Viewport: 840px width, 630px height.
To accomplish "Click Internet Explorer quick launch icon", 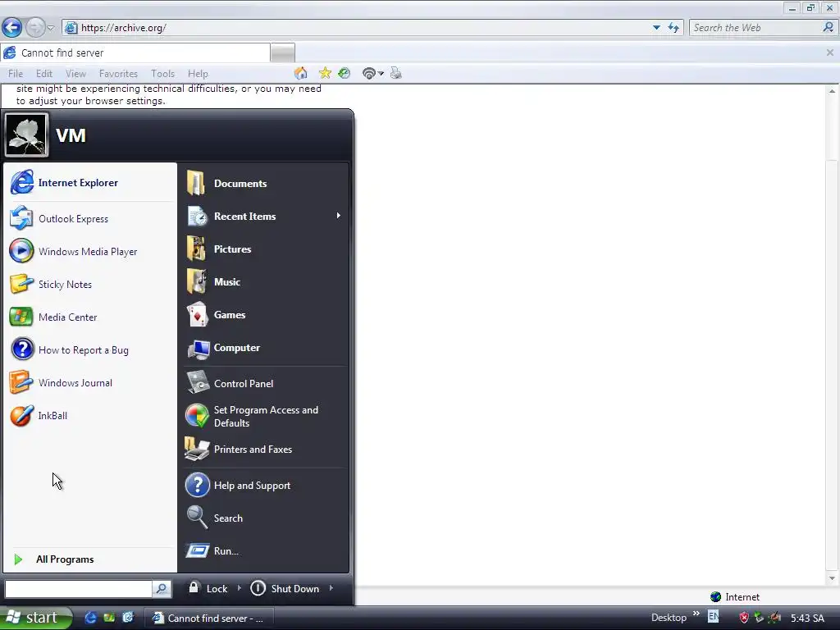I will [90, 618].
